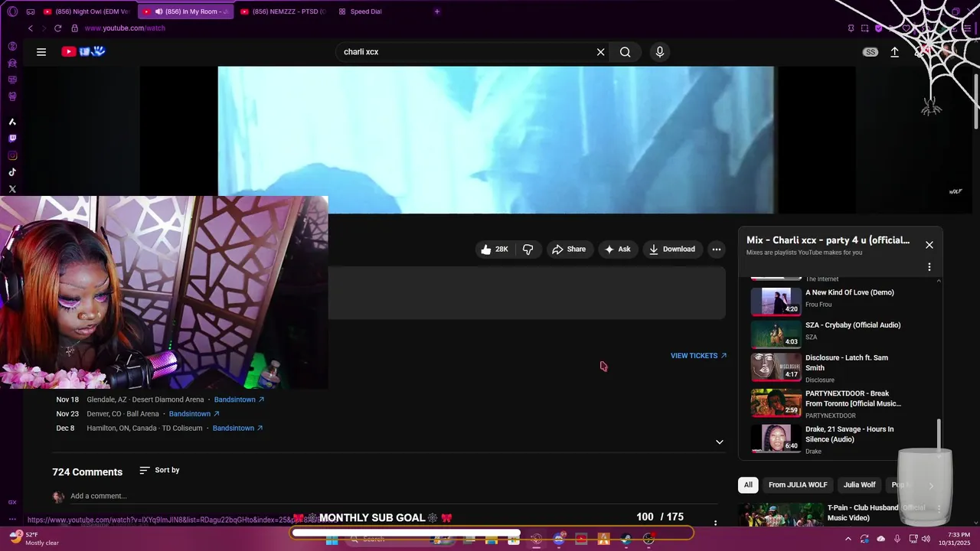Open the Create upload arrow icon
Image resolution: width=980 pixels, height=551 pixels.
tap(894, 52)
